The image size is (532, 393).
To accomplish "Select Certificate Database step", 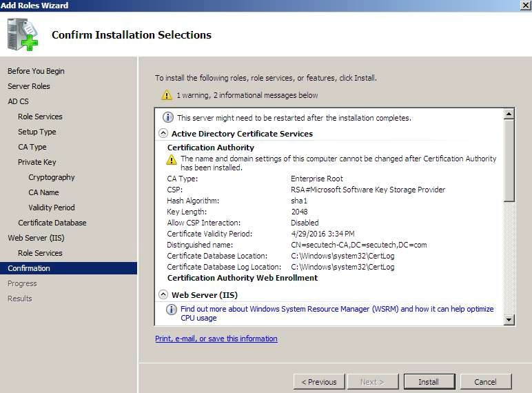I will click(52, 223).
